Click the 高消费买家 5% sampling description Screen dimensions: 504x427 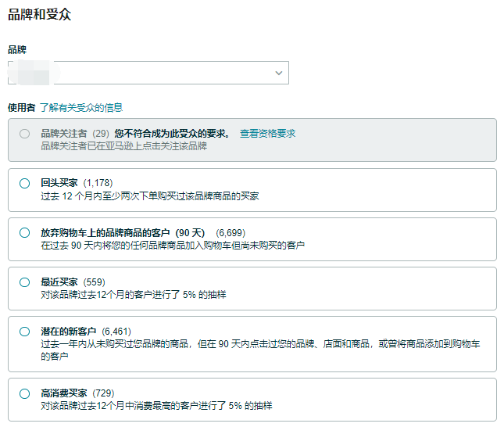(x=156, y=406)
